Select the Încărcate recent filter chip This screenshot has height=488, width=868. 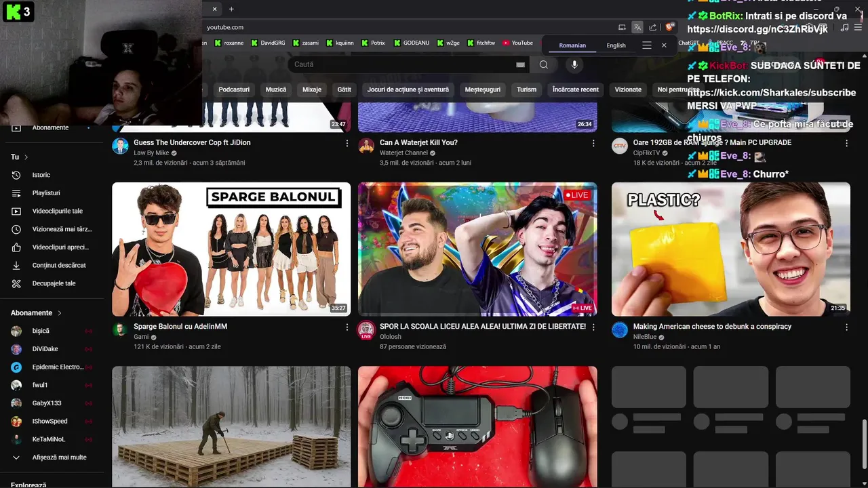coord(576,89)
